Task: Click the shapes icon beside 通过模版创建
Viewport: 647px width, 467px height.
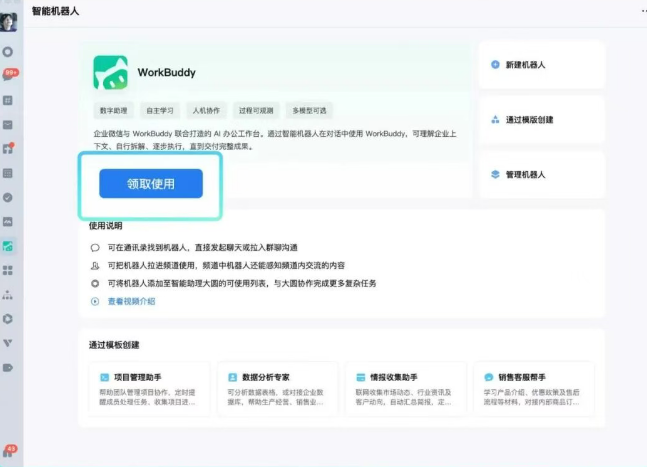Action: [495, 120]
